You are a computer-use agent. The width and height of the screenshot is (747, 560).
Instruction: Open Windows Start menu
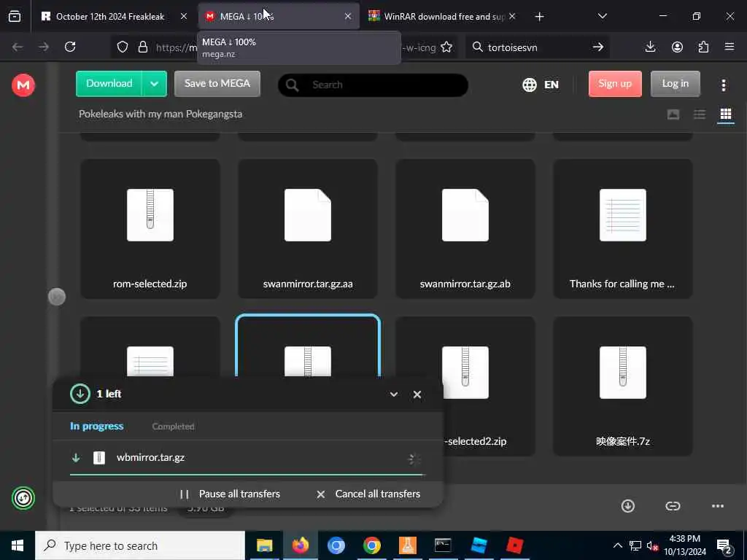click(x=18, y=545)
